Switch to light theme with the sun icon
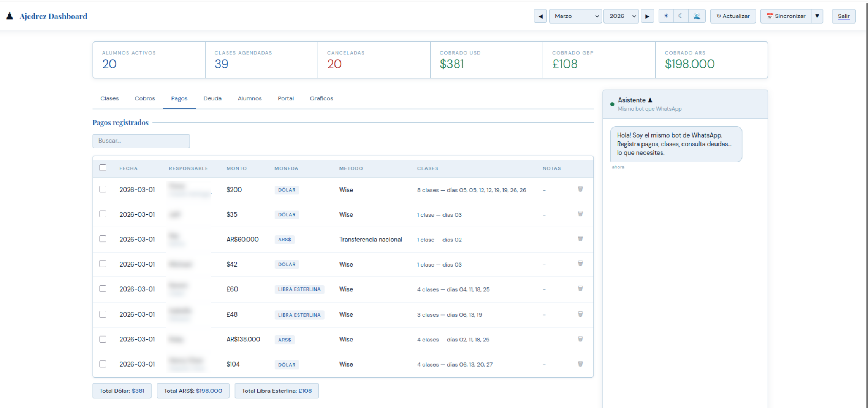Image resolution: width=868 pixels, height=408 pixels. tap(665, 16)
